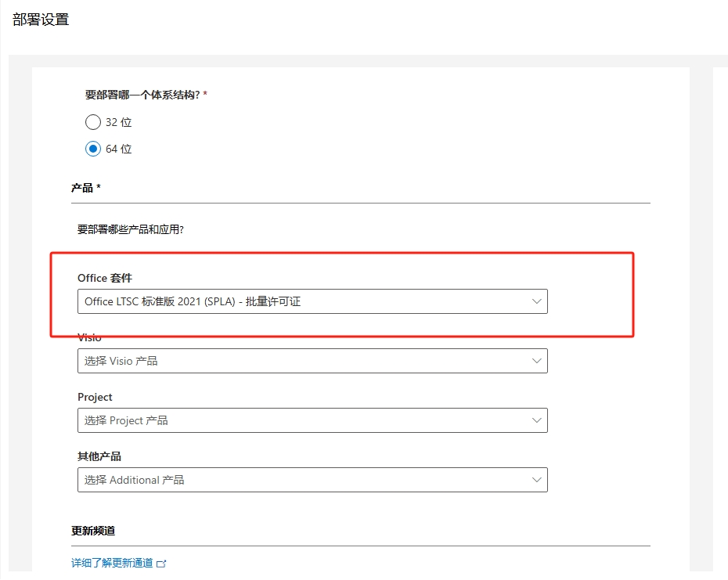Click the 更新频道 section heading
Screen dimensions: 728x580
93,531
